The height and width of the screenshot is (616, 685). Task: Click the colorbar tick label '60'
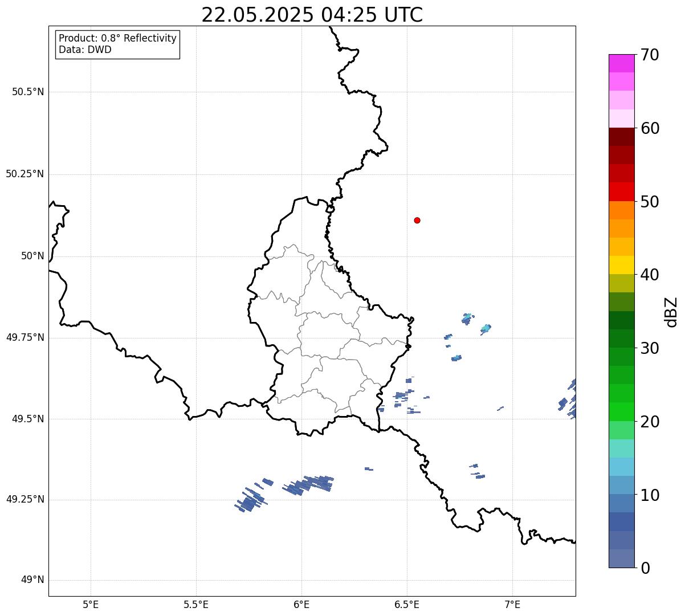[x=649, y=128]
